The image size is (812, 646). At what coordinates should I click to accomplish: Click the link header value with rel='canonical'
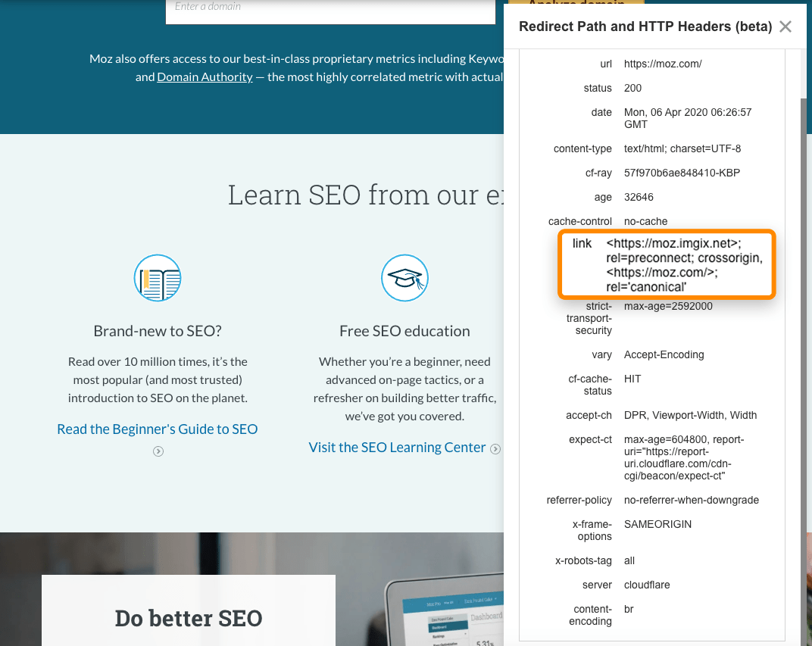click(684, 265)
